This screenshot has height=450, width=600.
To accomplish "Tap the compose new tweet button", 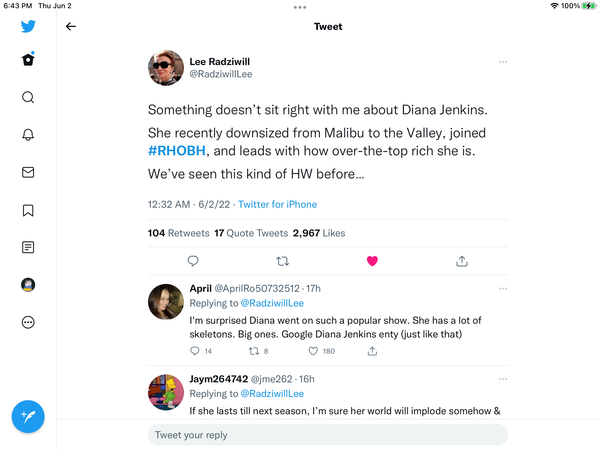I will [28, 417].
